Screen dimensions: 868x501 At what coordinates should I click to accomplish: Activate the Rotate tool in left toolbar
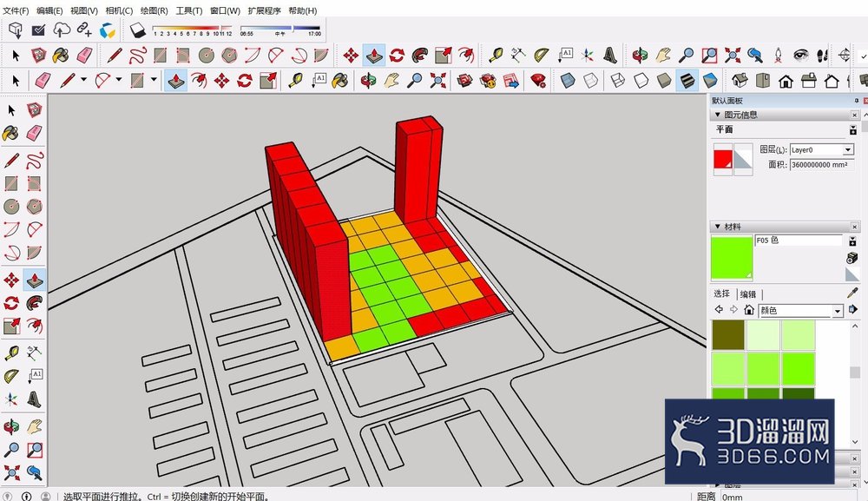[x=11, y=303]
